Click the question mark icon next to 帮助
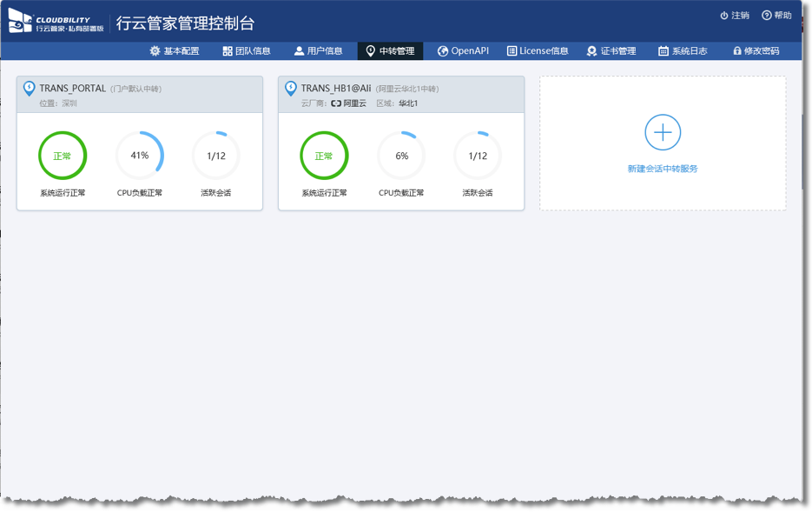The image size is (812, 512). coord(766,16)
